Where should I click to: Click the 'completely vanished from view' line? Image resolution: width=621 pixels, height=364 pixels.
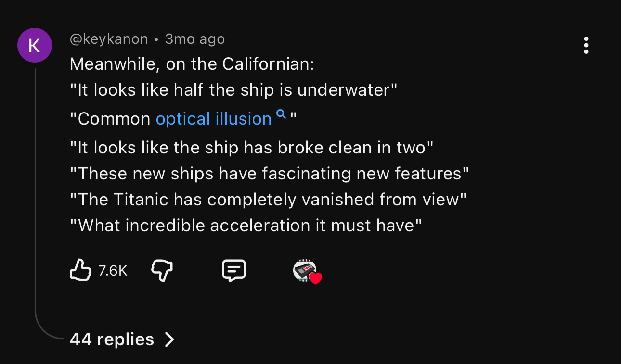[x=268, y=200]
